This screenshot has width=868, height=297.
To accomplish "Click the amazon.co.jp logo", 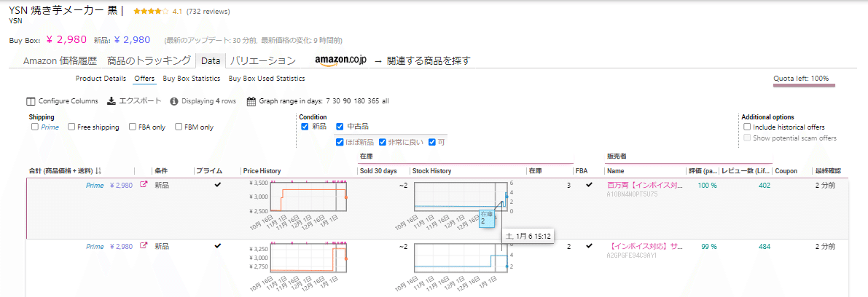I will click(x=340, y=61).
